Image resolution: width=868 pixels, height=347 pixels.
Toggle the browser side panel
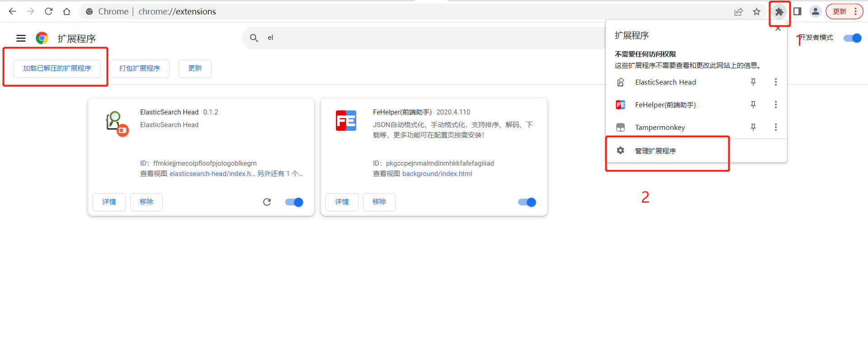coord(797,11)
